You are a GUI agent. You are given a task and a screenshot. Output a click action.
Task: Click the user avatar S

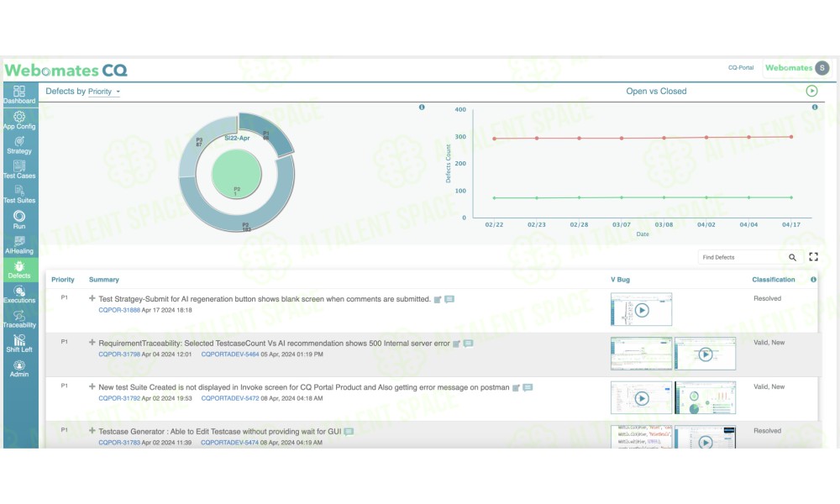[x=822, y=68]
